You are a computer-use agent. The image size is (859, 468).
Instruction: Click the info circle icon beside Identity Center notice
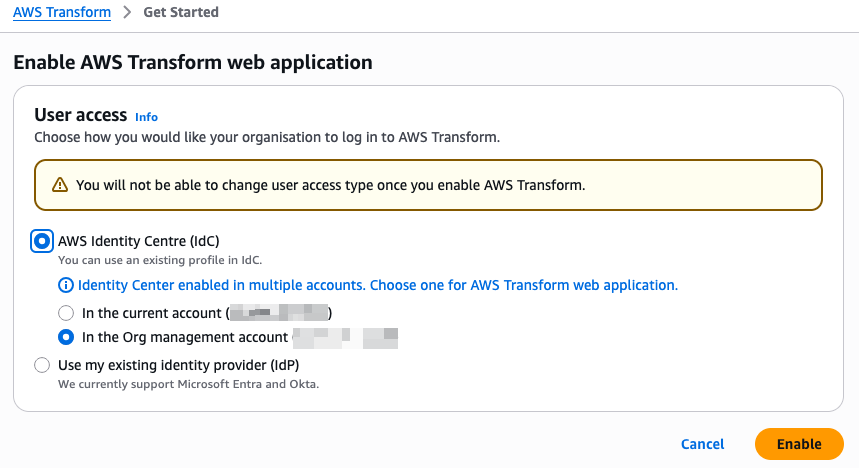tap(66, 285)
